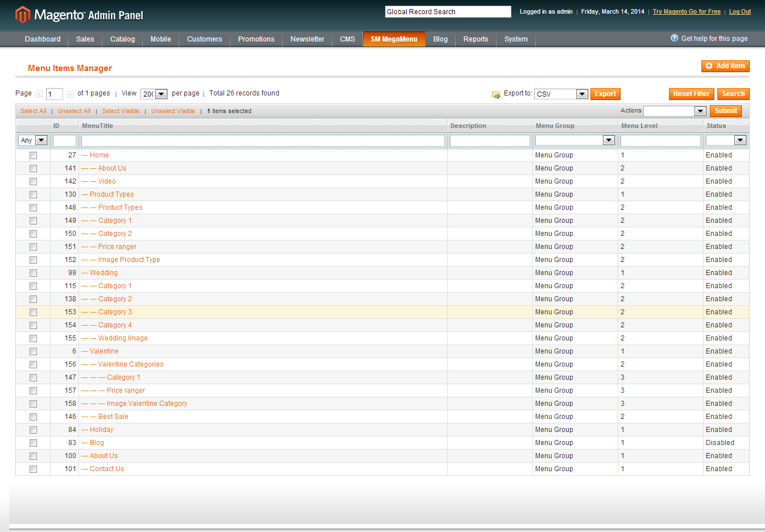Viewport: 765px width, 532px height.
Task: Click the MenuTitle filter input
Action: click(x=263, y=140)
